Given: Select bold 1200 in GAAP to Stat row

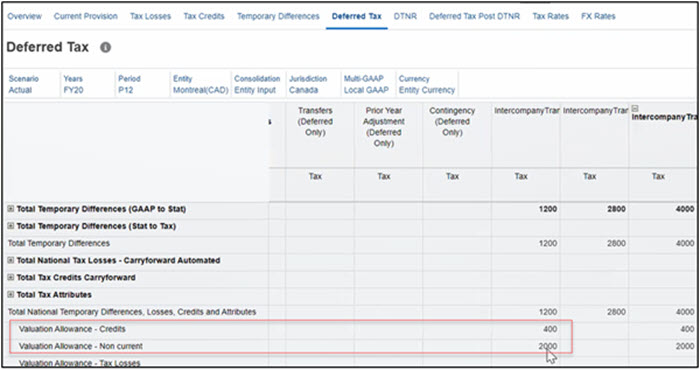Looking at the screenshot, I should (x=548, y=209).
